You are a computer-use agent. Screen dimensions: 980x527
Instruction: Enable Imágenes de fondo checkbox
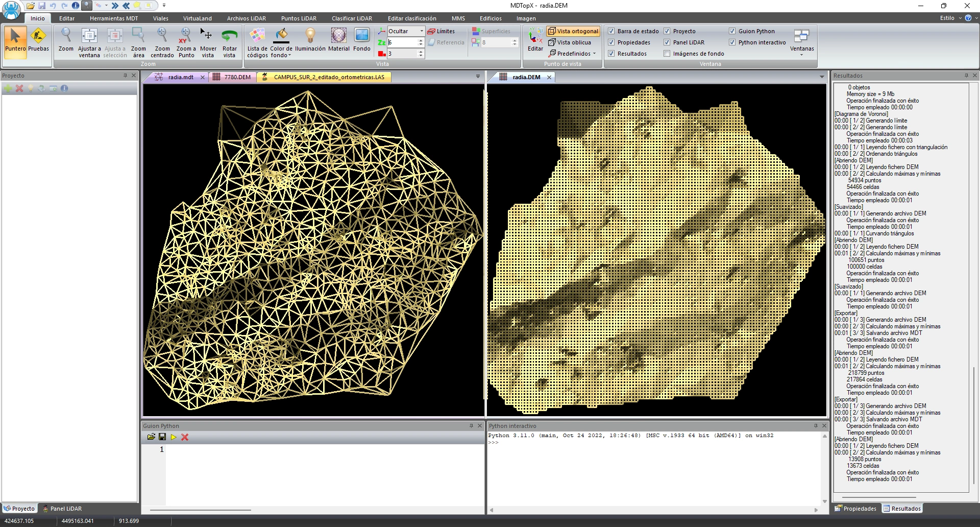point(667,54)
